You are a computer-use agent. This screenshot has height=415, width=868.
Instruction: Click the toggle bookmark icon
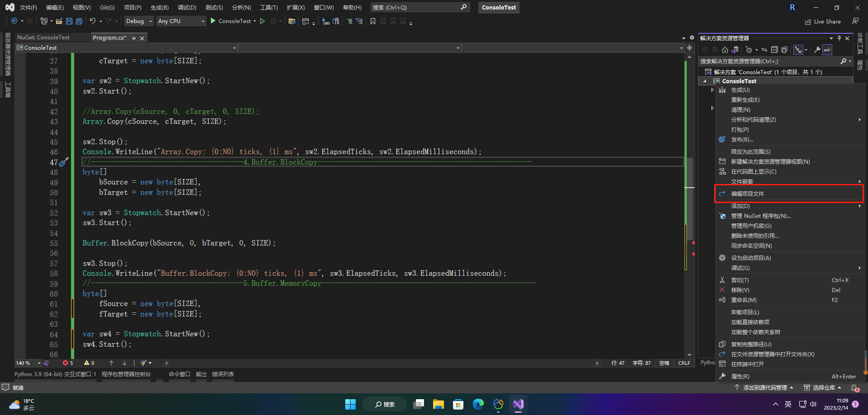373,21
